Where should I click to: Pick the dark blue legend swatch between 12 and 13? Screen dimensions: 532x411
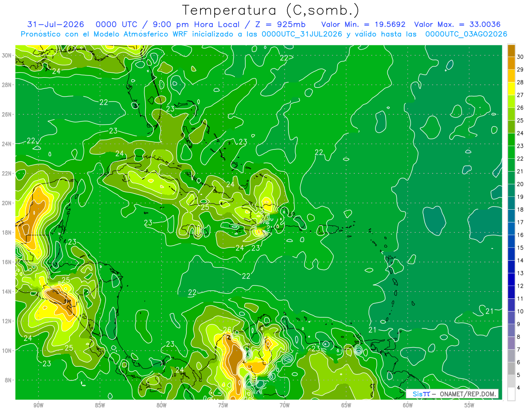[511, 280]
